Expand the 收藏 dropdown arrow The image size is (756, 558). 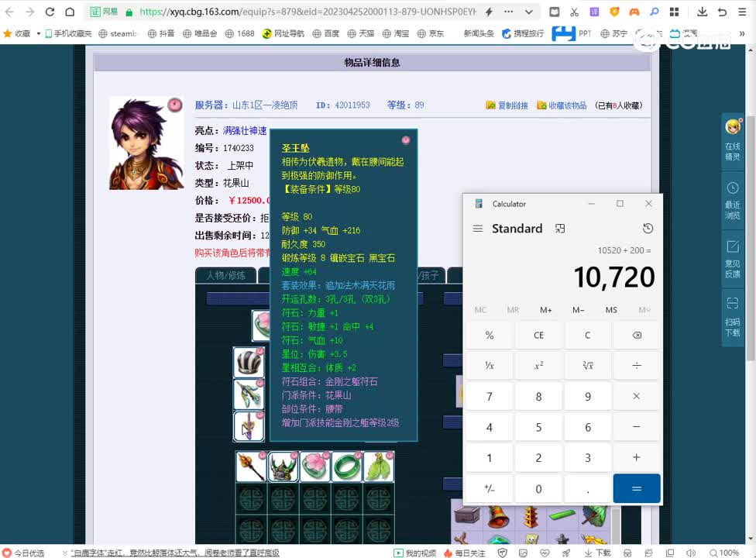(x=39, y=33)
